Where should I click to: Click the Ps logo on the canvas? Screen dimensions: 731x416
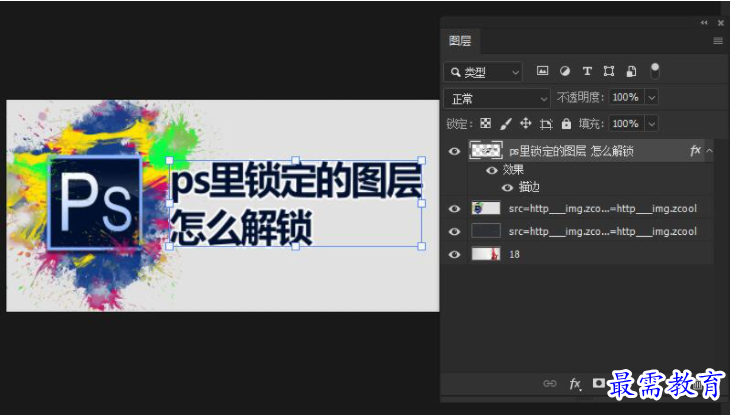click(95, 203)
